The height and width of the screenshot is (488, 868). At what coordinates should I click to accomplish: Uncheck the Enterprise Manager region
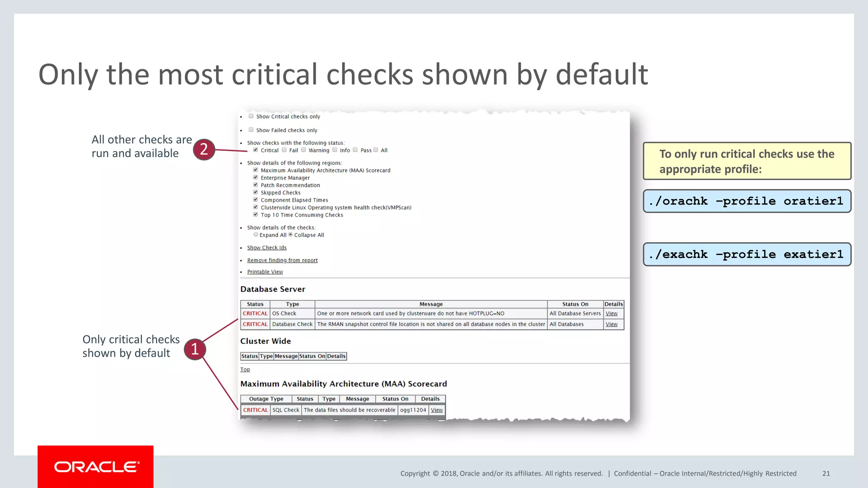(x=256, y=177)
